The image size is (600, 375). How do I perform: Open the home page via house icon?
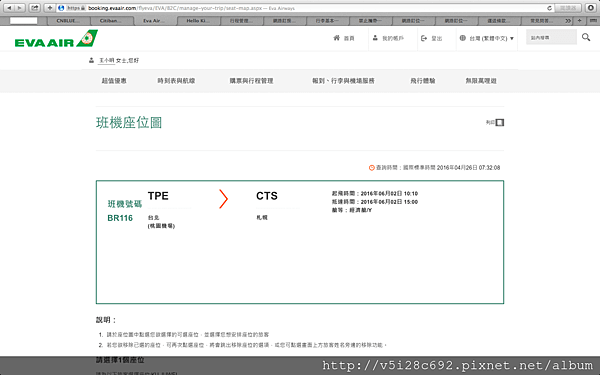(x=336, y=38)
